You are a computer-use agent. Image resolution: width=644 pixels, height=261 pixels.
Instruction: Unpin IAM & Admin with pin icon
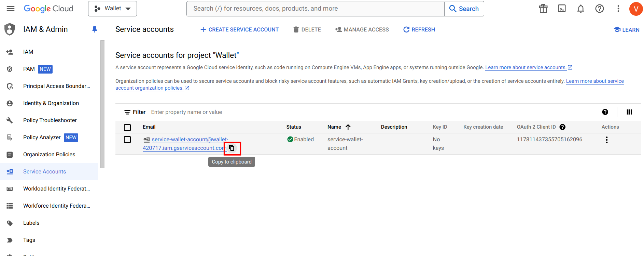click(x=95, y=29)
